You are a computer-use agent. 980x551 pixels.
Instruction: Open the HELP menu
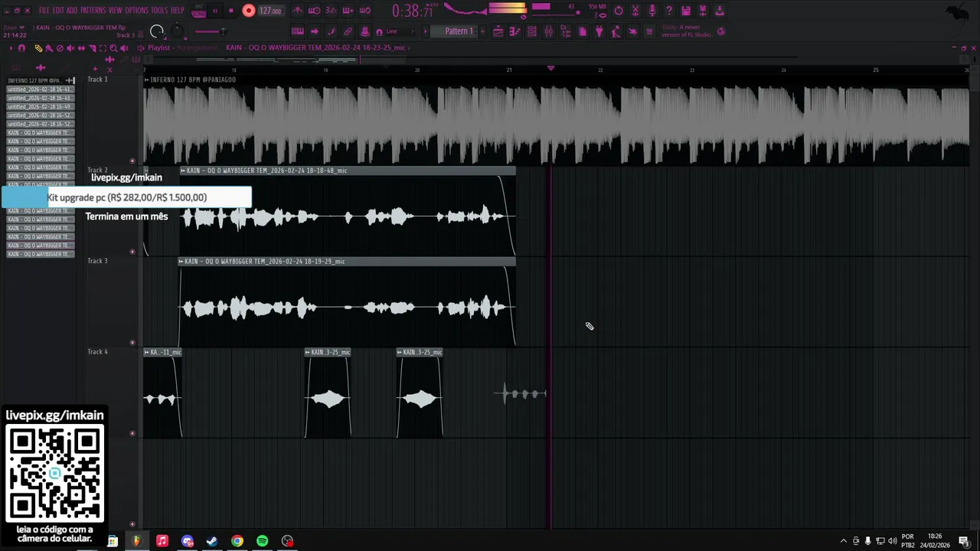pos(178,11)
